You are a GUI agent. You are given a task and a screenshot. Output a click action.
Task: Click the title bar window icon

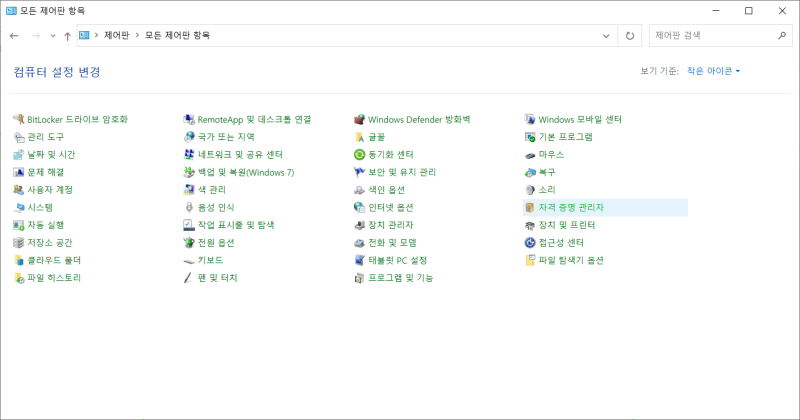click(x=11, y=11)
